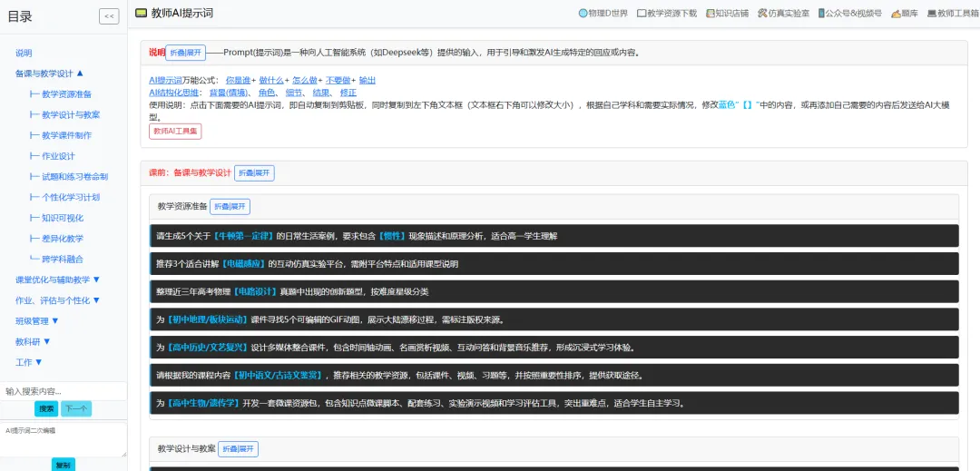
Task: Open 题库 in the top navigation
Action: pyautogui.click(x=905, y=13)
